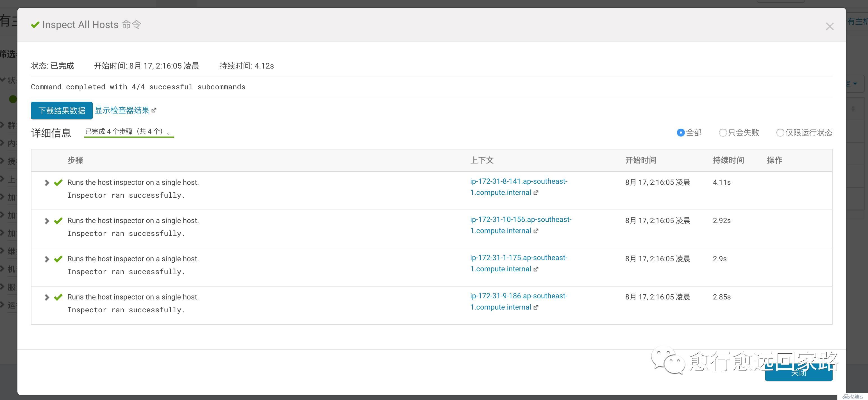Click green checkmark of the ip-172-31-9-186 step

click(x=58, y=297)
